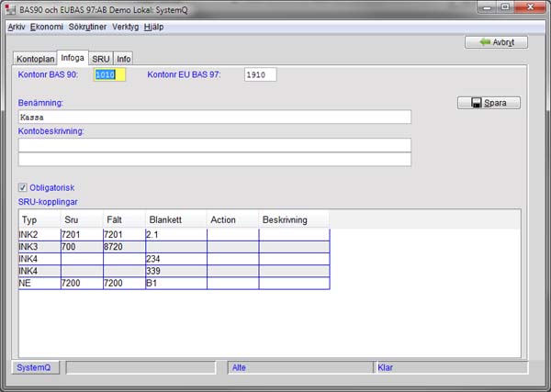Image resolution: width=551 pixels, height=392 pixels.
Task: Select the Infoga tab
Action: pyautogui.click(x=73, y=58)
